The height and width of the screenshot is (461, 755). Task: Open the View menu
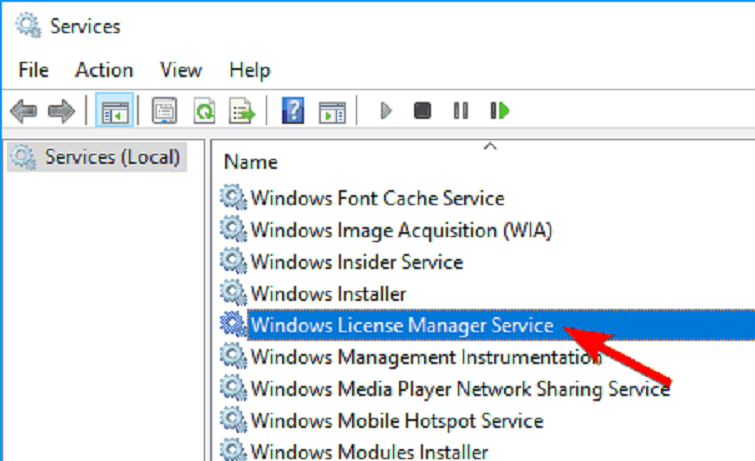[181, 70]
